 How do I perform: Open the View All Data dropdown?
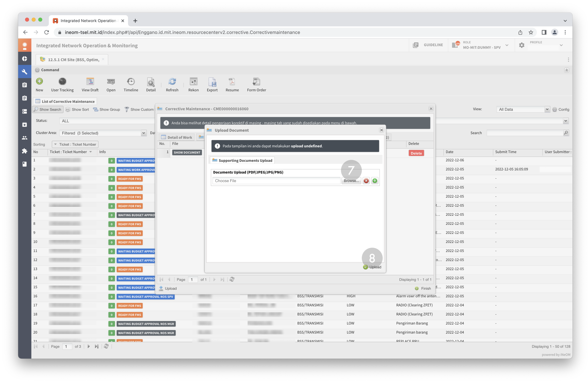tap(547, 109)
